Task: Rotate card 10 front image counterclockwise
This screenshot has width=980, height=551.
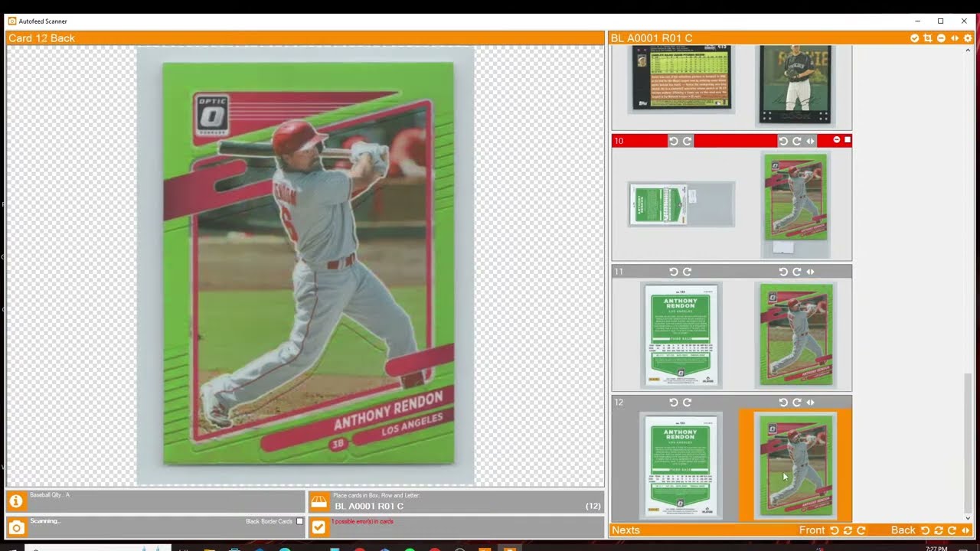Action: click(x=783, y=141)
